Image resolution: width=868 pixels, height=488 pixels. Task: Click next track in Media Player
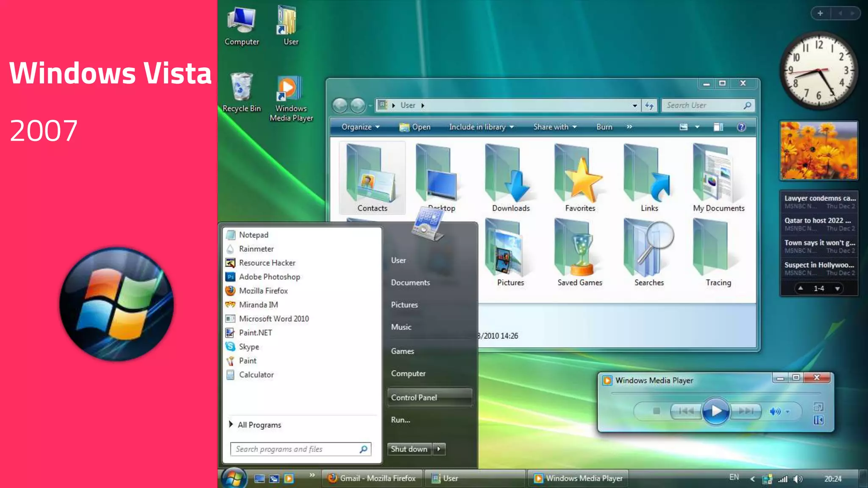[746, 411]
